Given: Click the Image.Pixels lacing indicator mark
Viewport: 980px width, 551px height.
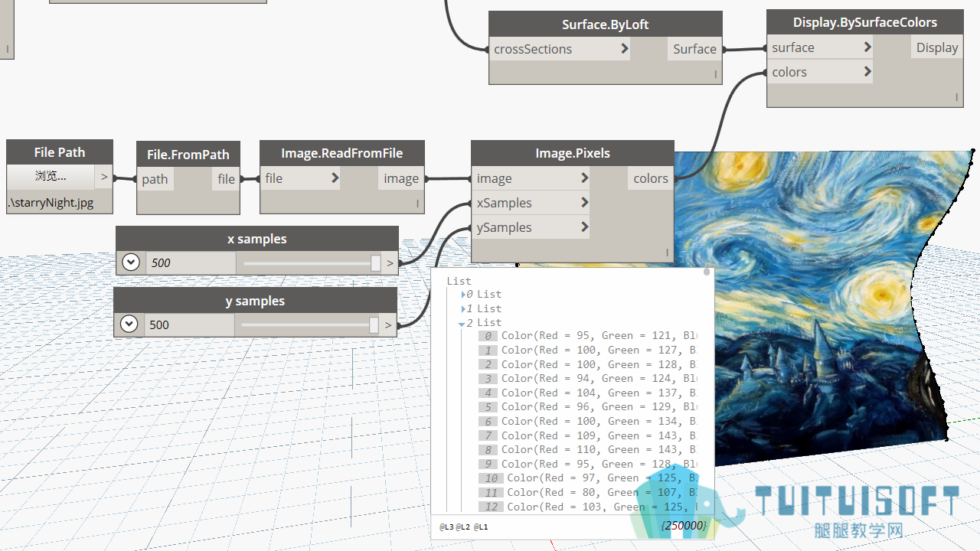Looking at the screenshot, I should click(667, 252).
